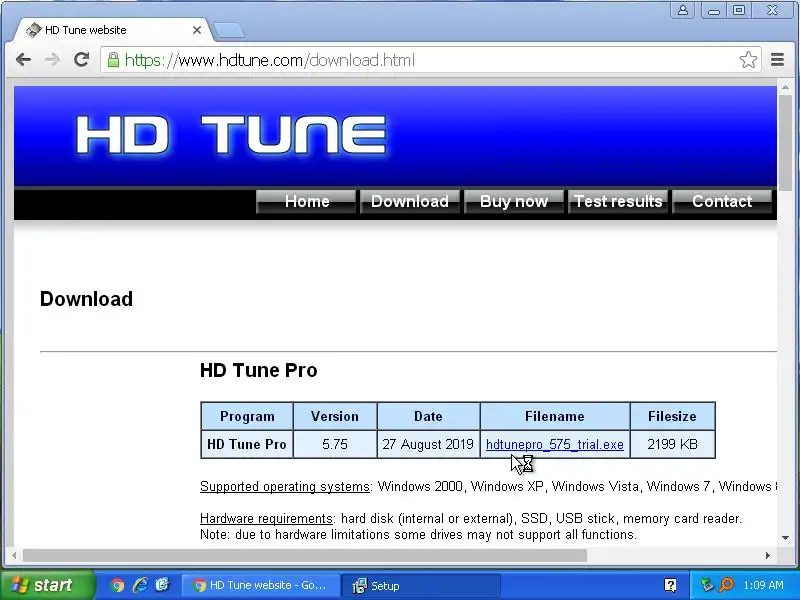The height and width of the screenshot is (600, 800).
Task: Click the green padlock security icon
Action: coord(113,60)
